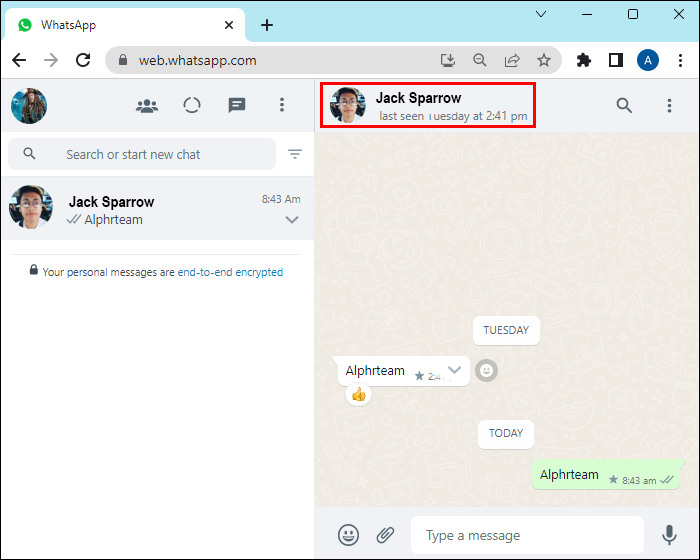Image resolution: width=700 pixels, height=560 pixels.
Task: Open attachment paperclip menu
Action: (x=385, y=535)
